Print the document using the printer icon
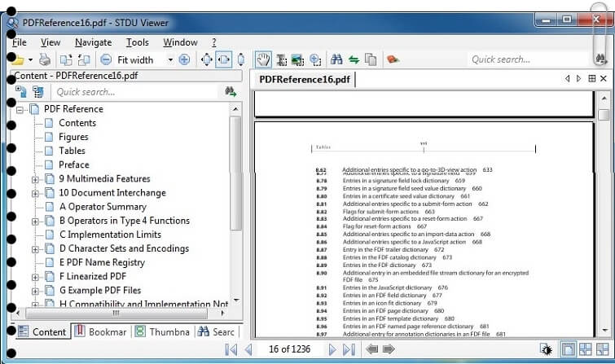The height and width of the screenshot is (364, 615). (x=45, y=59)
